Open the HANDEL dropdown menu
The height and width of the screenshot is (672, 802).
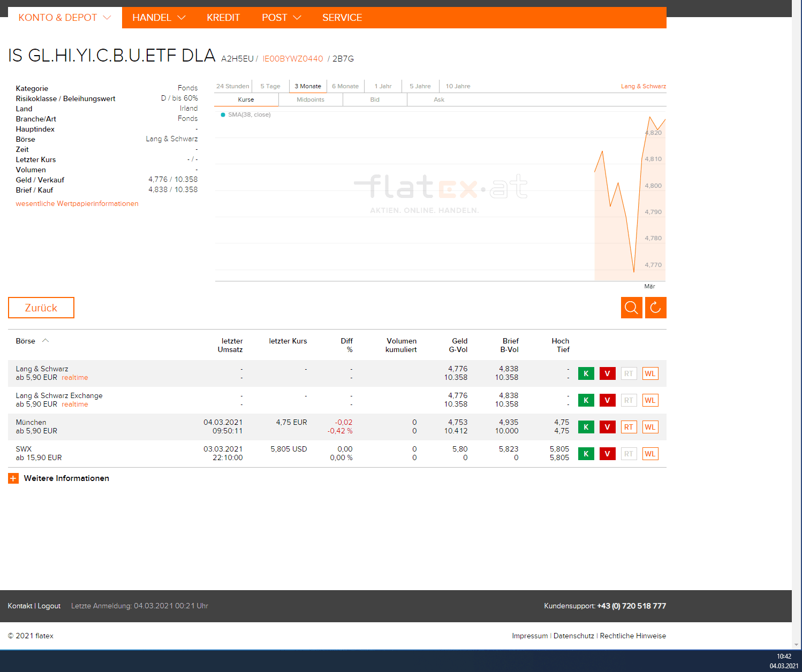(159, 18)
